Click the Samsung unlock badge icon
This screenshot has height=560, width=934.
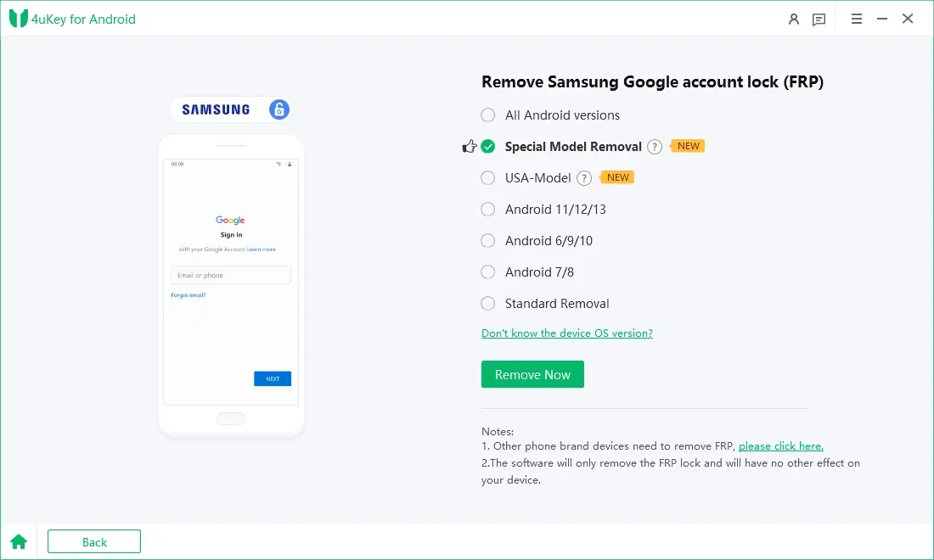[x=279, y=109]
